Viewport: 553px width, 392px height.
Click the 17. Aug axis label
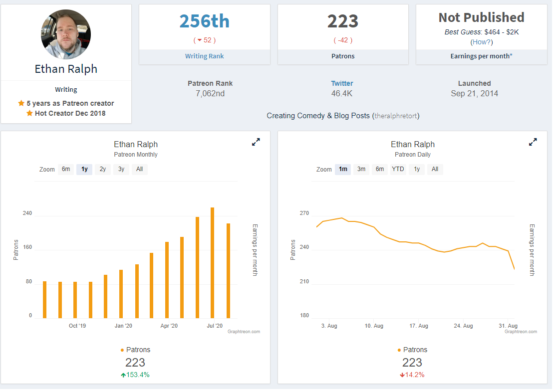419,326
